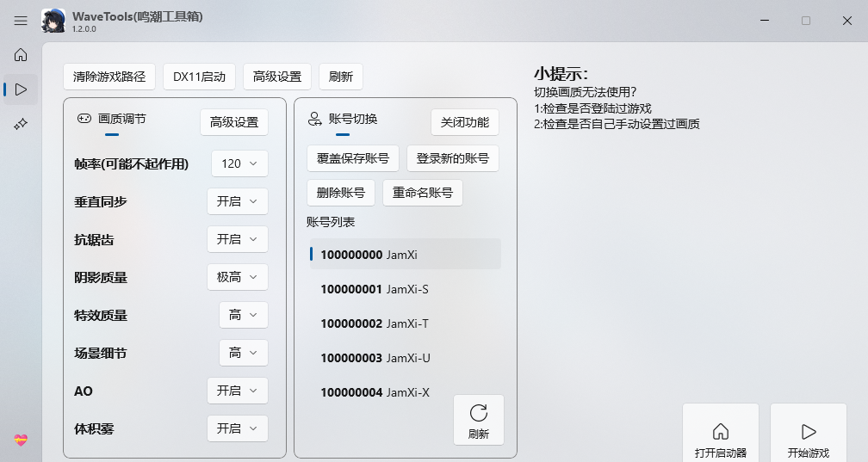Select account 100000001 JamXi-S
Viewport: 868px width, 462px height.
click(406, 289)
